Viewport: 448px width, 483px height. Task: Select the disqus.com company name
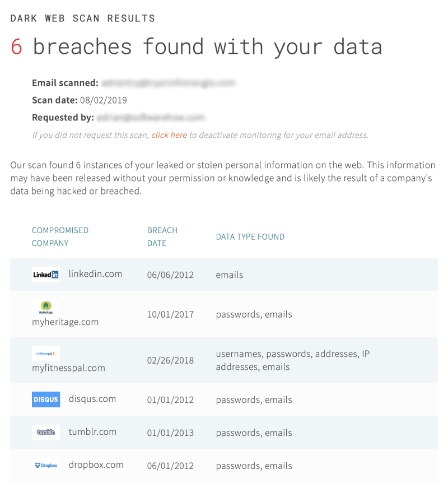click(x=92, y=398)
